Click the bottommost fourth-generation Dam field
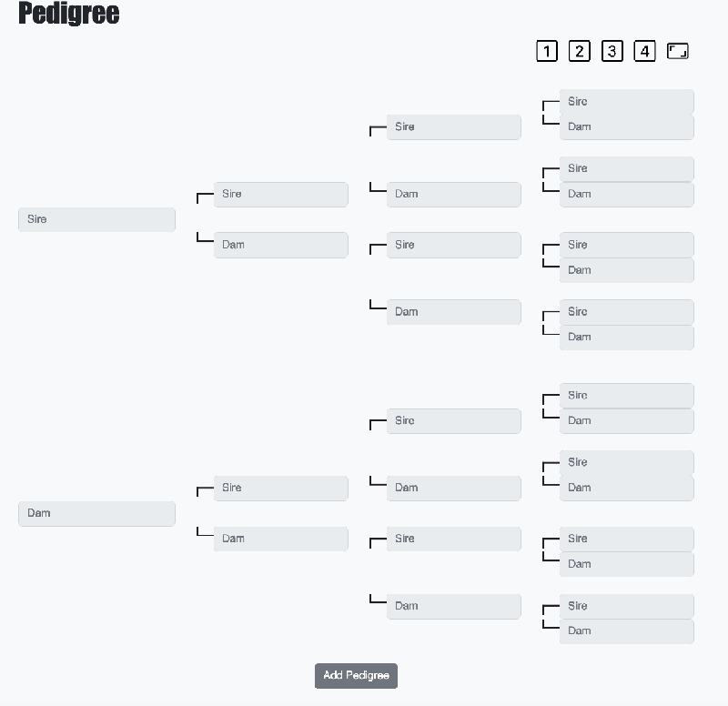 pos(626,630)
